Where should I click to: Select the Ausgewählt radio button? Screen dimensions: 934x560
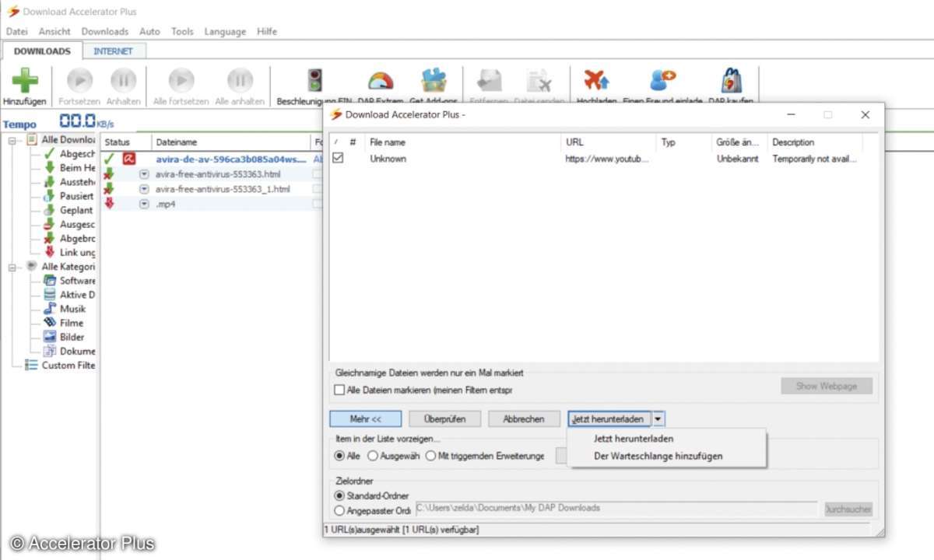pos(373,456)
